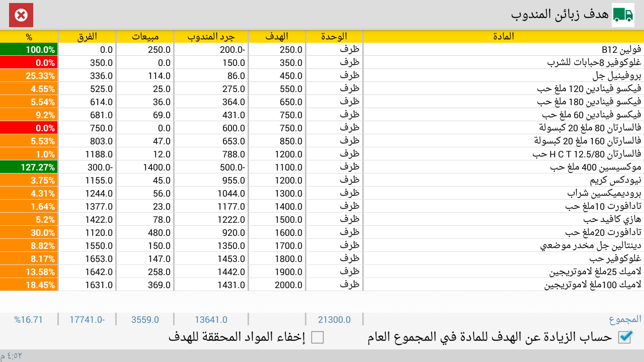Click the difference value 336.0

(102, 75)
